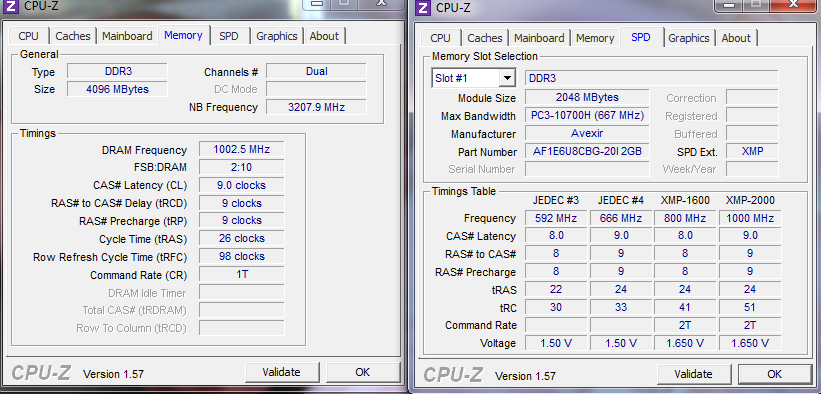Viewport: 821px width, 394px height.
Task: Click the CPU-Z title icon in right window
Action: pos(423,7)
